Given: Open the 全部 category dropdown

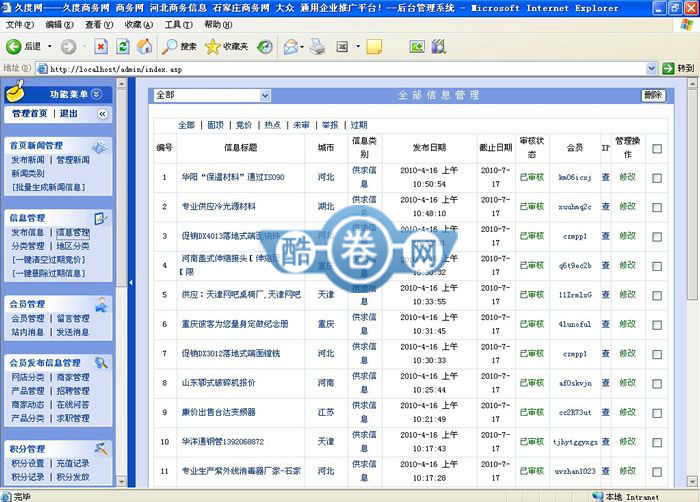Looking at the screenshot, I should pos(212,95).
